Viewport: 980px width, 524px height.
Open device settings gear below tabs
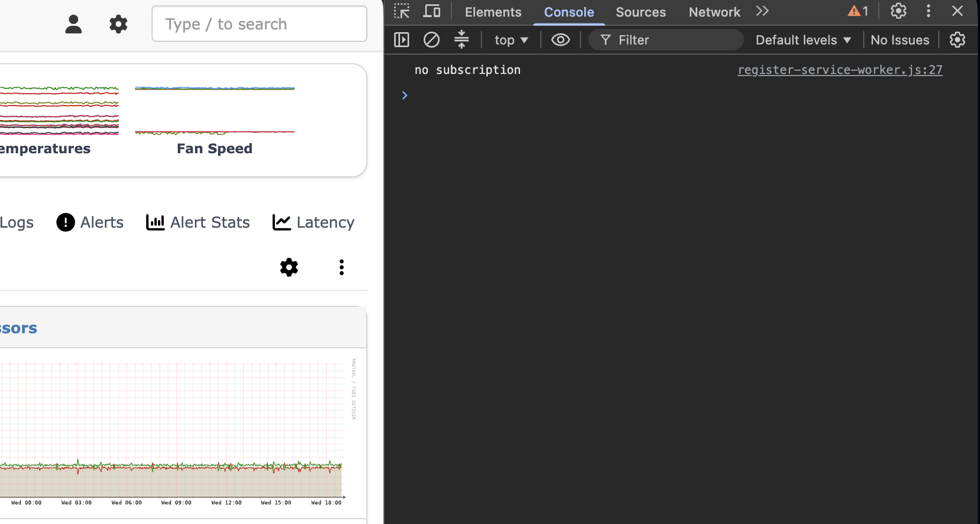pos(289,267)
